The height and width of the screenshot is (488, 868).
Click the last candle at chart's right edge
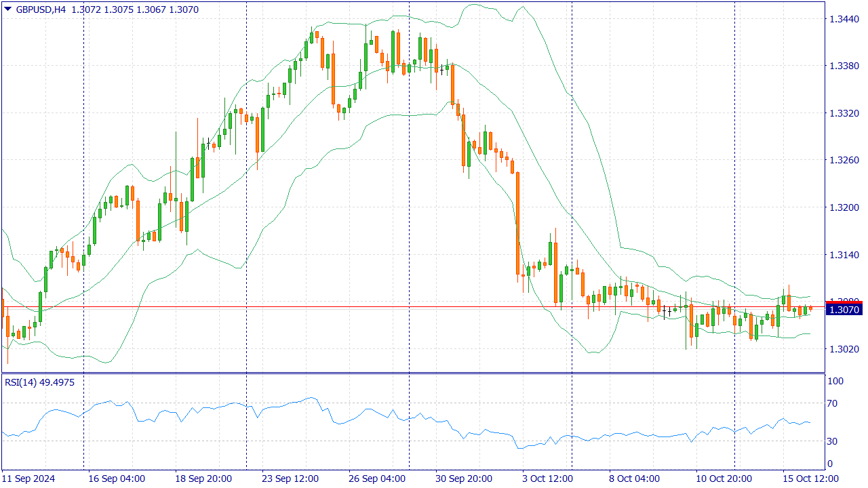(810, 308)
